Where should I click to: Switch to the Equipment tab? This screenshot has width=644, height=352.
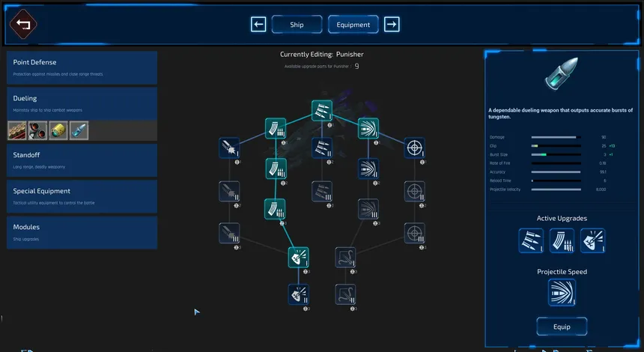(353, 24)
